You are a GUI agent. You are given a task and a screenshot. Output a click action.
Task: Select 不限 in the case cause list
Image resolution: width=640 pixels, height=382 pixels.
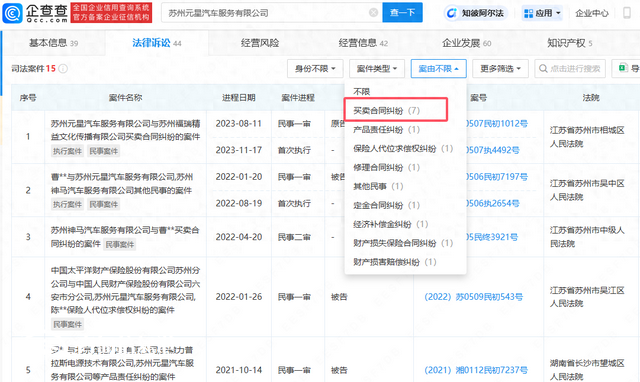(362, 91)
